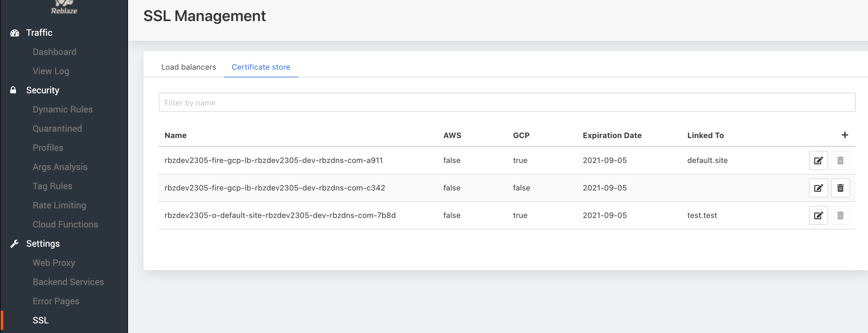Expand the Security sidebar section
Image resolution: width=868 pixels, height=333 pixels.
coord(43,90)
